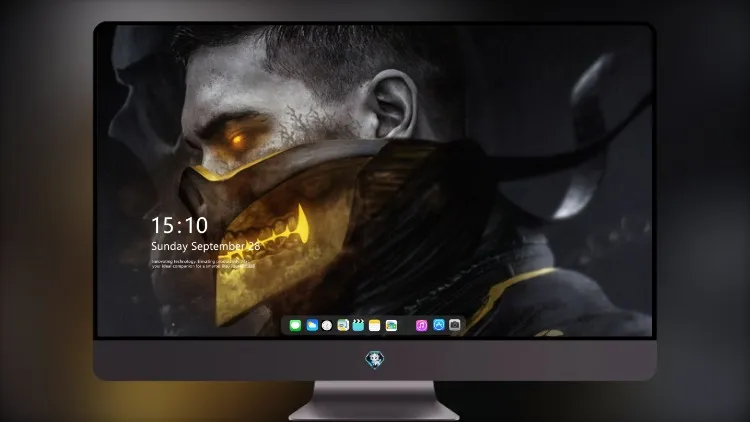Open the yellow Notes app in the dock
Screen dimensions: 750x422
pyautogui.click(x=375, y=325)
